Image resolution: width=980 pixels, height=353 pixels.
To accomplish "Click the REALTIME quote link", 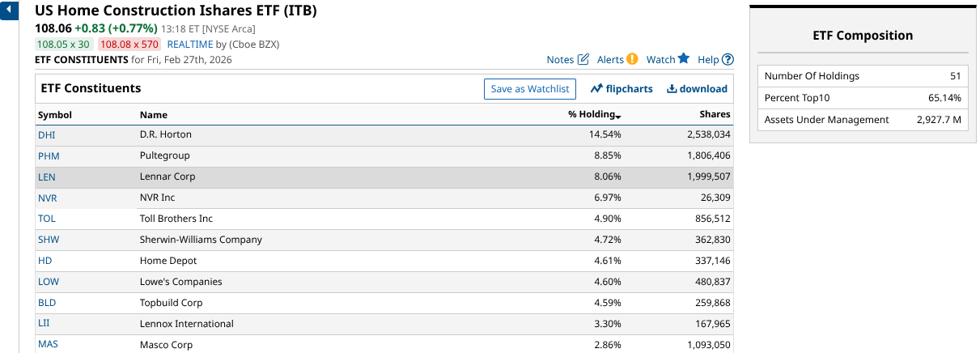I will (x=190, y=45).
